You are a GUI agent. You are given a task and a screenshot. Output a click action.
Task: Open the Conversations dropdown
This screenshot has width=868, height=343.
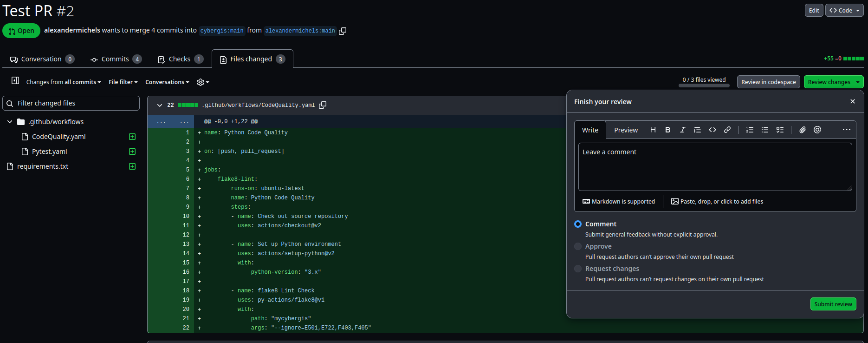tap(167, 82)
